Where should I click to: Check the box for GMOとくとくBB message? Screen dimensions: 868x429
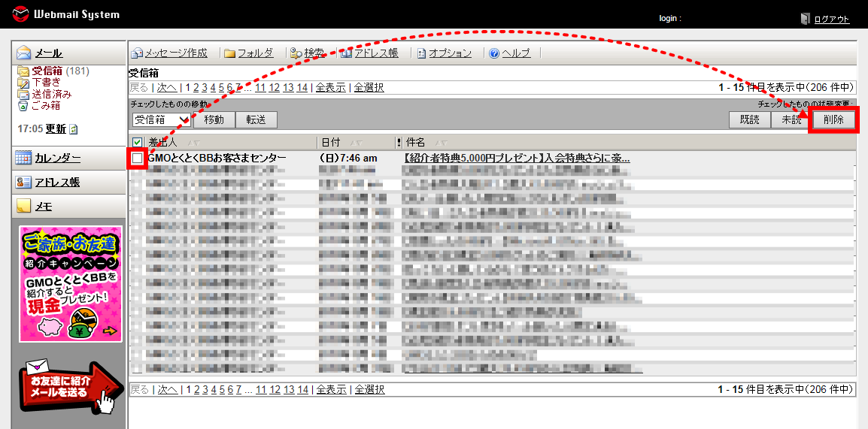pyautogui.click(x=137, y=159)
